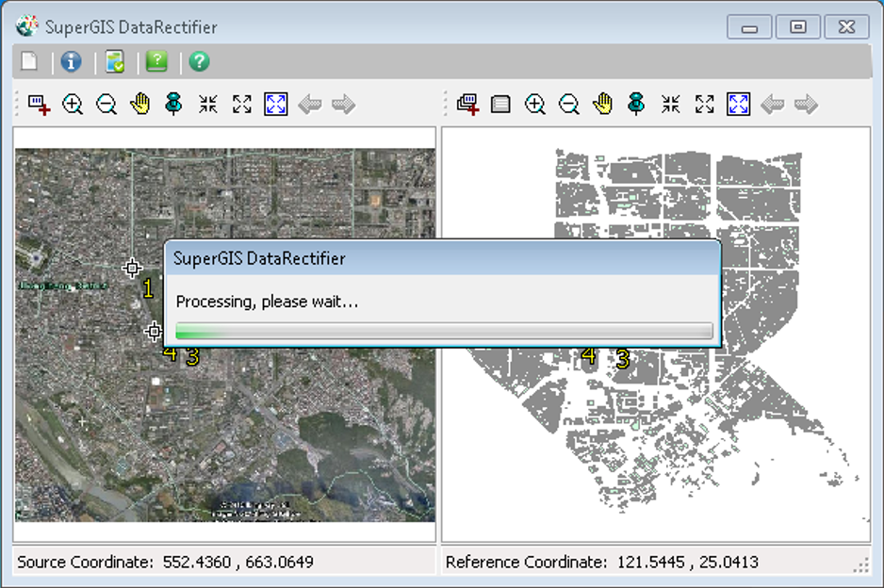
Task: Open the layer list icon in reference toolbar
Action: 500,105
